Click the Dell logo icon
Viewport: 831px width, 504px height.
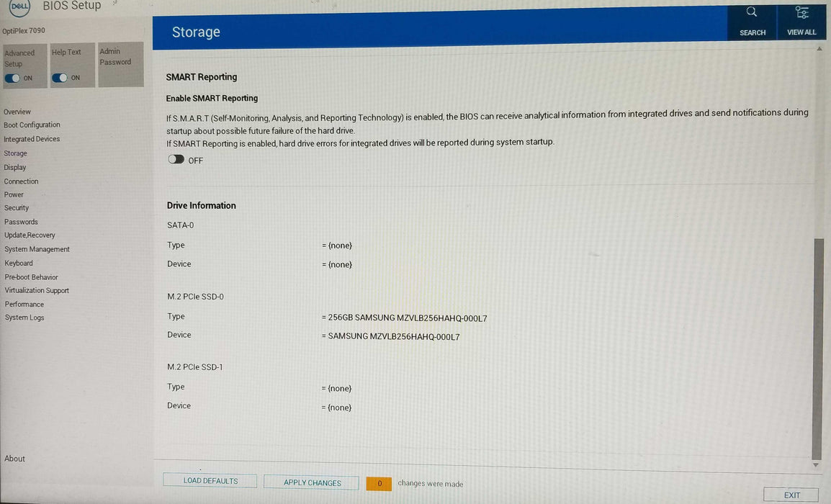[19, 7]
